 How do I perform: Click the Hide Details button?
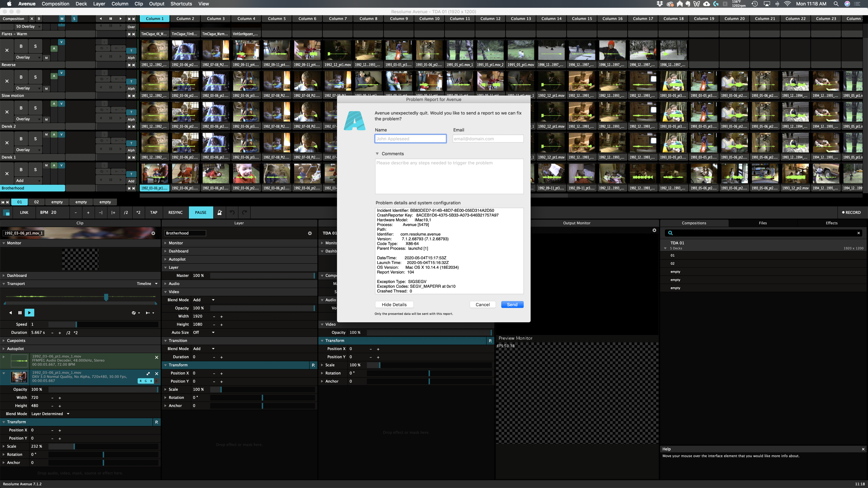(394, 305)
